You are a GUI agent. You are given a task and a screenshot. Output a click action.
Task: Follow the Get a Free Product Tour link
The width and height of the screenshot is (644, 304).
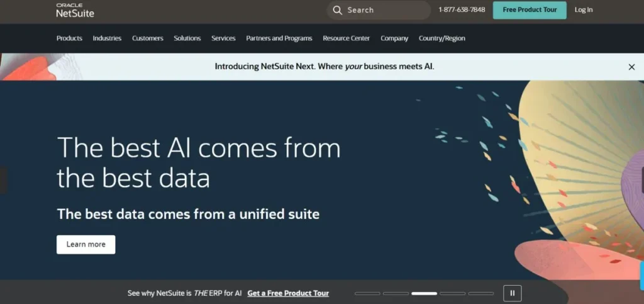(288, 293)
